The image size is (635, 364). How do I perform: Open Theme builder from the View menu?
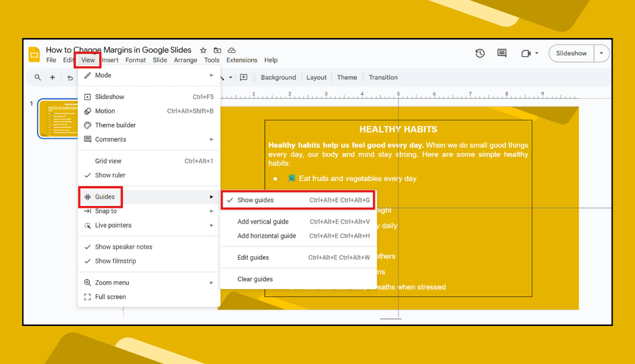115,125
